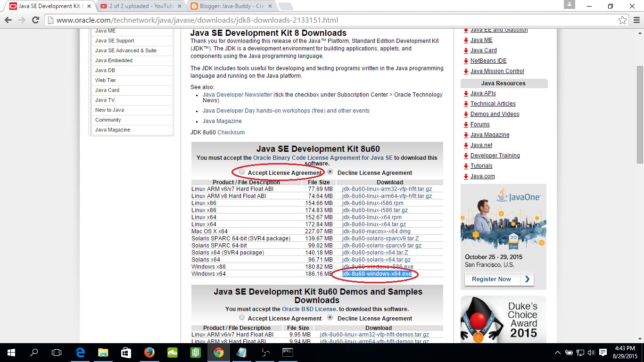Select Accept License Agreement for JDK 8u60
This screenshot has width=644, height=362.
pyautogui.click(x=242, y=172)
